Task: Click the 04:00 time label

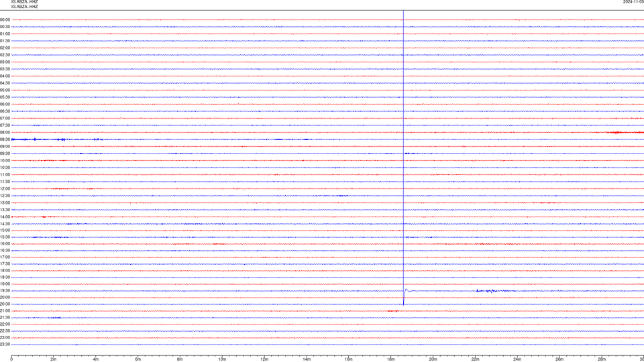Action: tap(5, 76)
